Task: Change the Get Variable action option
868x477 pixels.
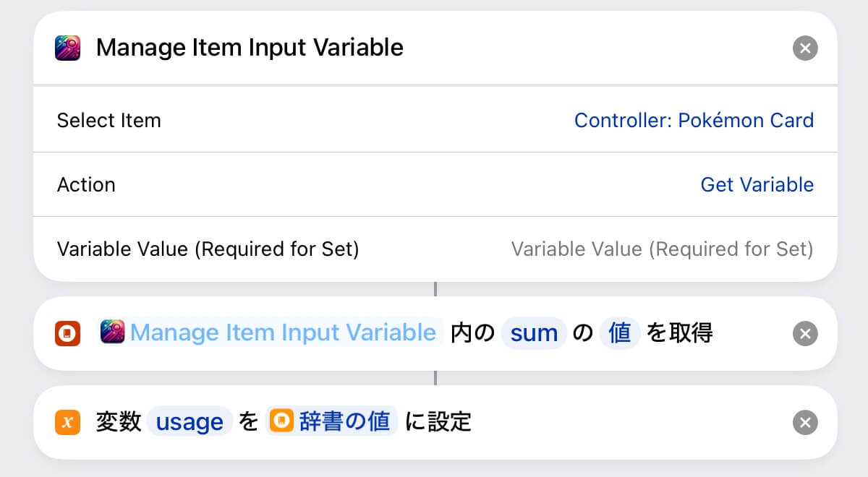Action: [757, 184]
